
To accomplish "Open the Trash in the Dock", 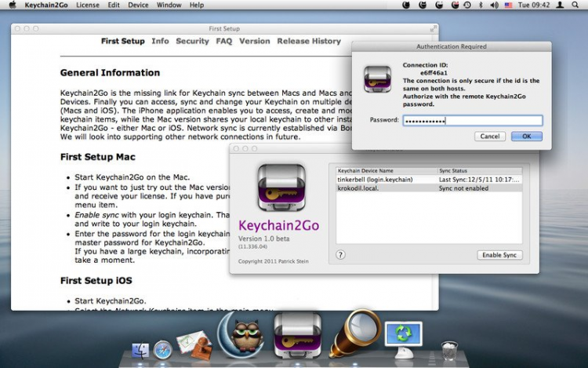I will 449,351.
